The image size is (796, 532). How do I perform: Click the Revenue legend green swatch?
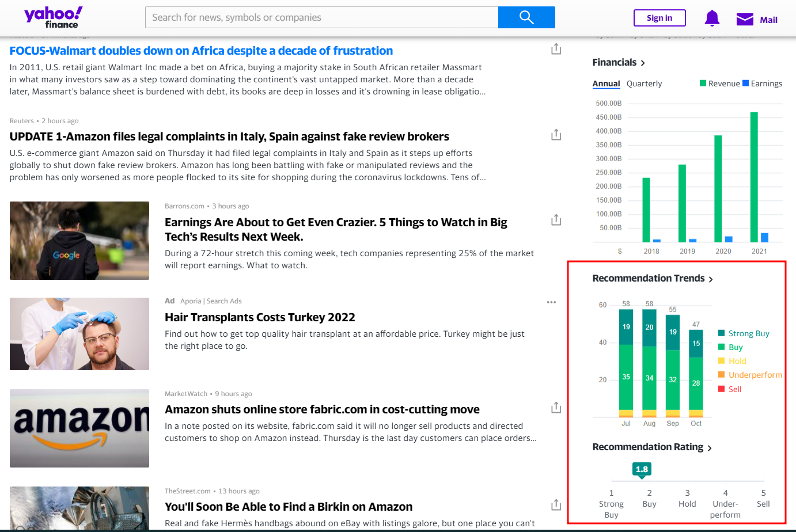pos(703,83)
